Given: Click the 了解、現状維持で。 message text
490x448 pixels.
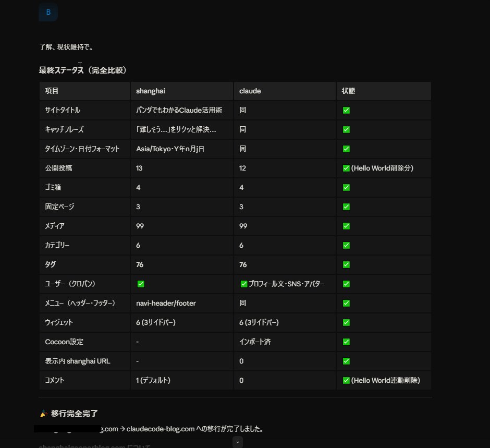Looking at the screenshot, I should click(x=66, y=47).
